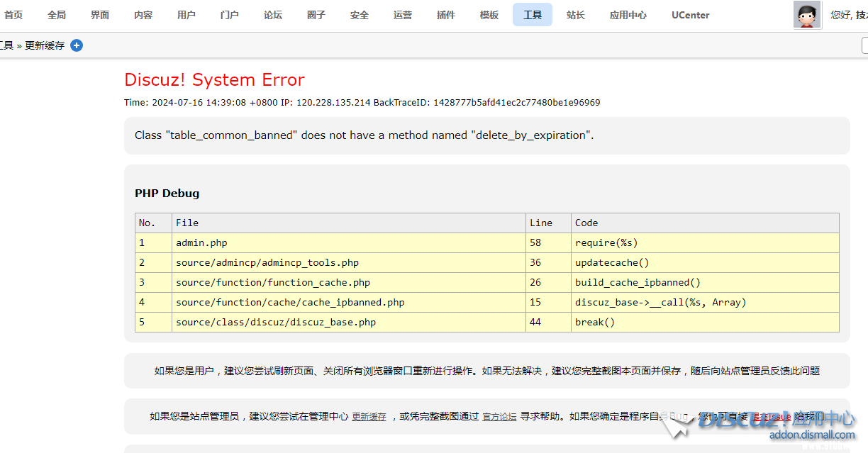Go to the 圈子 menu
This screenshot has height=453, width=868.
316,15
